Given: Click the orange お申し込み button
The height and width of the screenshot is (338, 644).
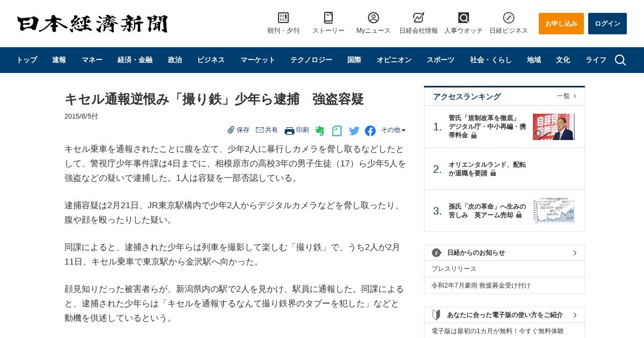Looking at the screenshot, I should pos(561,24).
